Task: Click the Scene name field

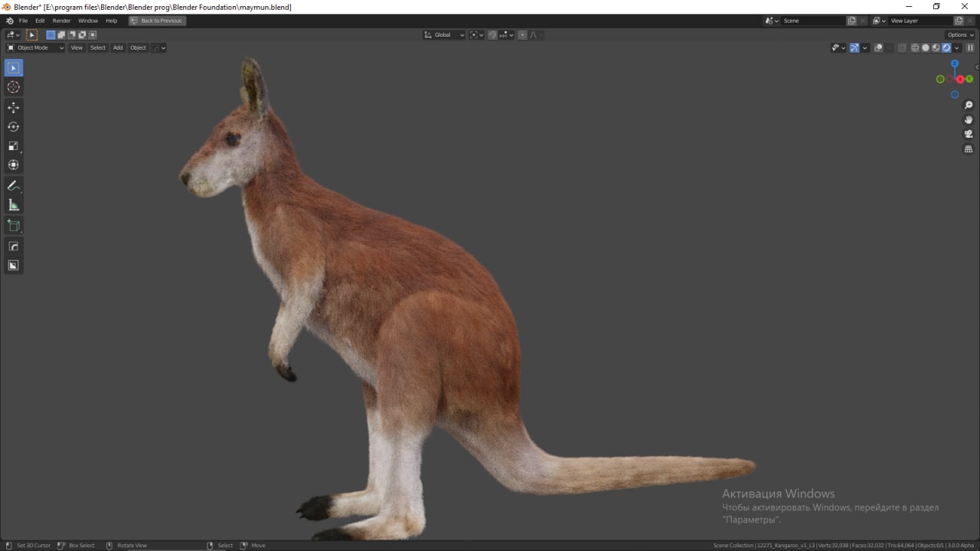Action: click(813, 21)
